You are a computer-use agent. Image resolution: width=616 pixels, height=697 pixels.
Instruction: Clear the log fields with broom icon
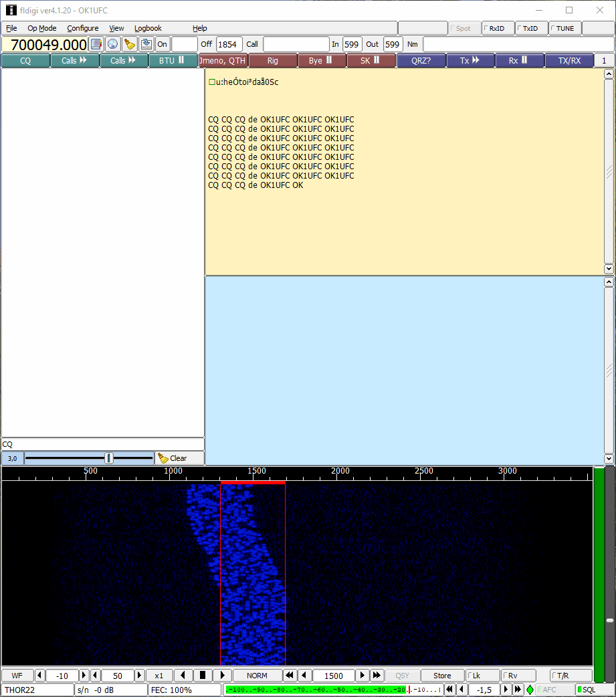pyautogui.click(x=130, y=44)
